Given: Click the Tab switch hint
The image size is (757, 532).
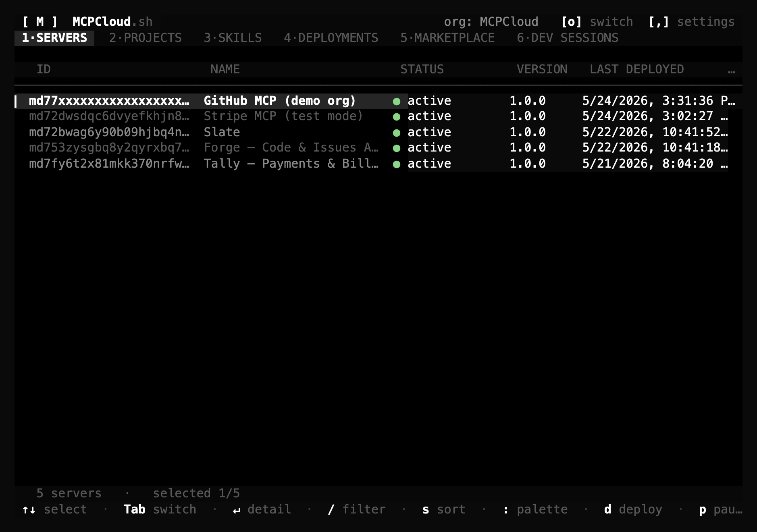Looking at the screenshot, I should [160, 509].
